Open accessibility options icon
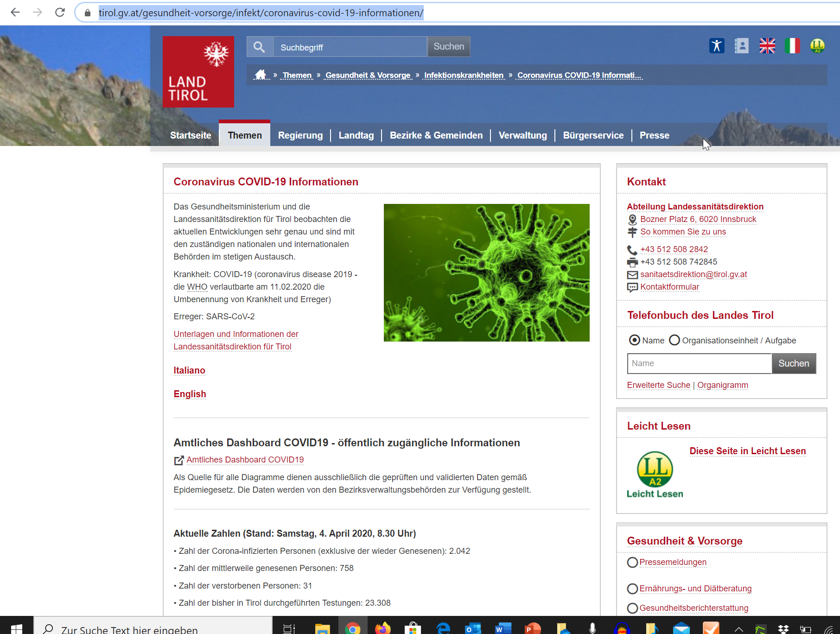Screen dimensions: 840x634 coord(717,45)
